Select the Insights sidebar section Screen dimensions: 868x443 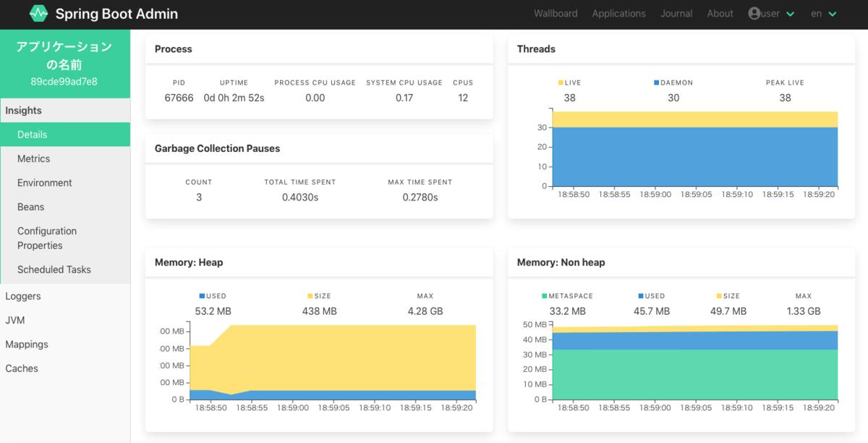pyautogui.click(x=65, y=111)
